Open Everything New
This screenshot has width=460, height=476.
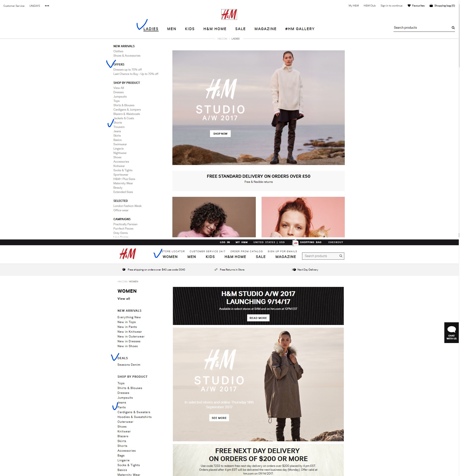(x=129, y=317)
